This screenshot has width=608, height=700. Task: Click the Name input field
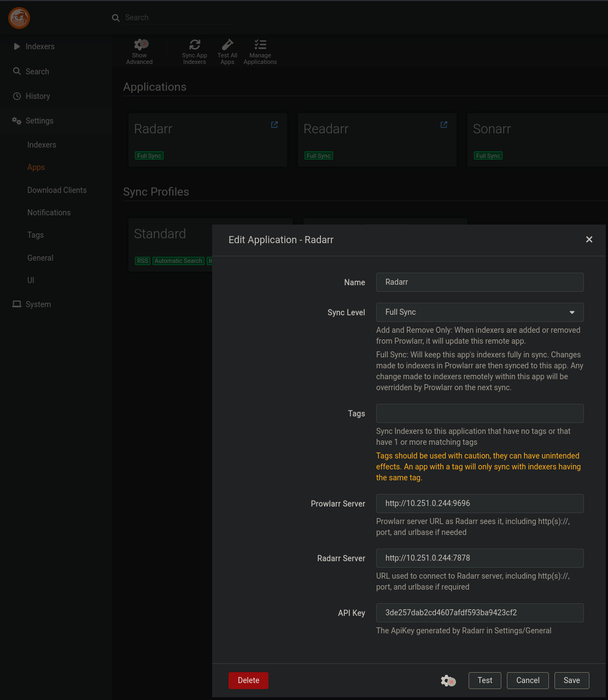480,282
